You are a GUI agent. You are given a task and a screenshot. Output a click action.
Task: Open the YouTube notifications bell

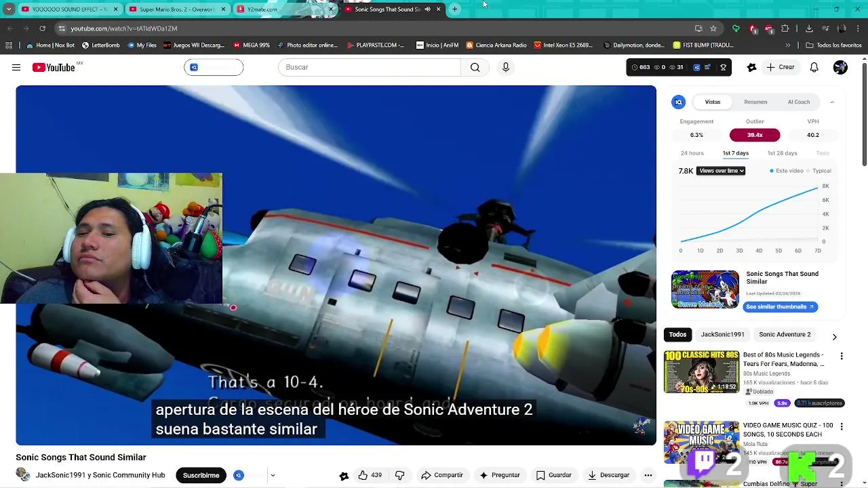click(x=814, y=67)
